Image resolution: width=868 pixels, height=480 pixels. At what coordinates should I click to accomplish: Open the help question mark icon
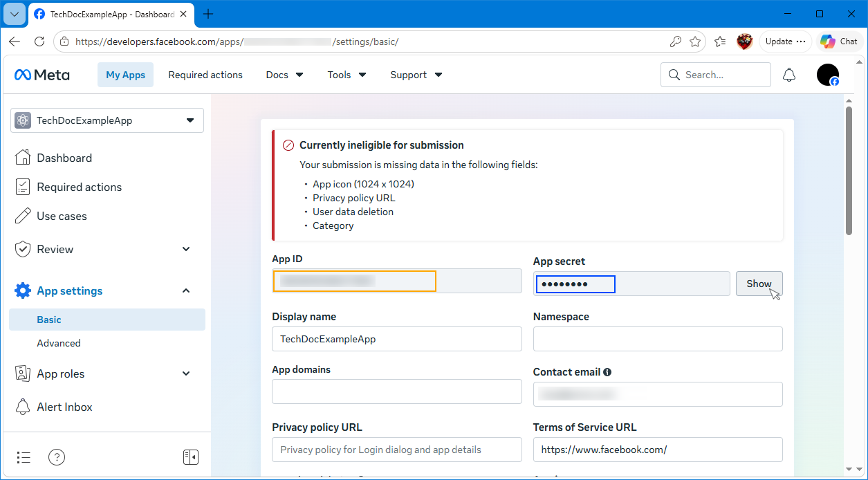pos(57,457)
